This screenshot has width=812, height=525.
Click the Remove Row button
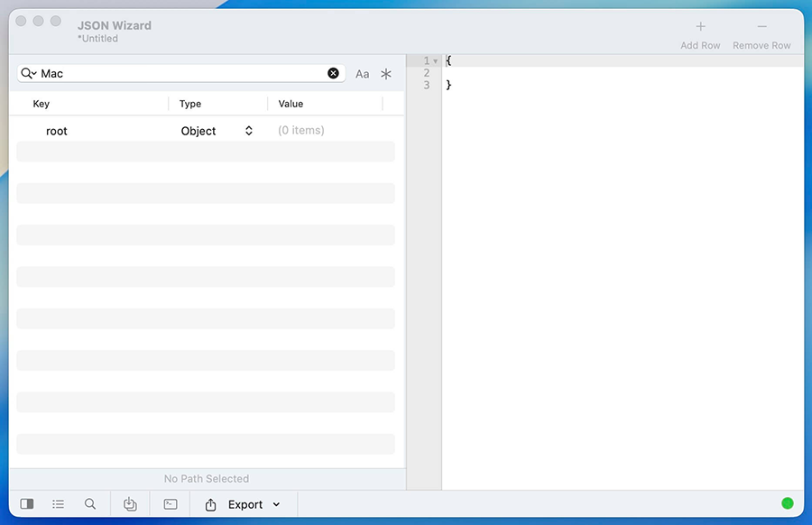[761, 34]
